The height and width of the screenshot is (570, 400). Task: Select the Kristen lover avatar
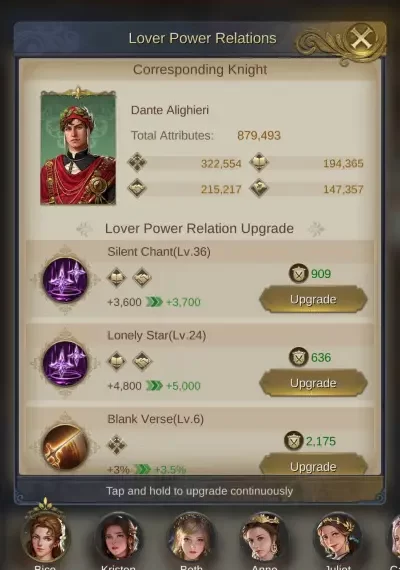119,537
